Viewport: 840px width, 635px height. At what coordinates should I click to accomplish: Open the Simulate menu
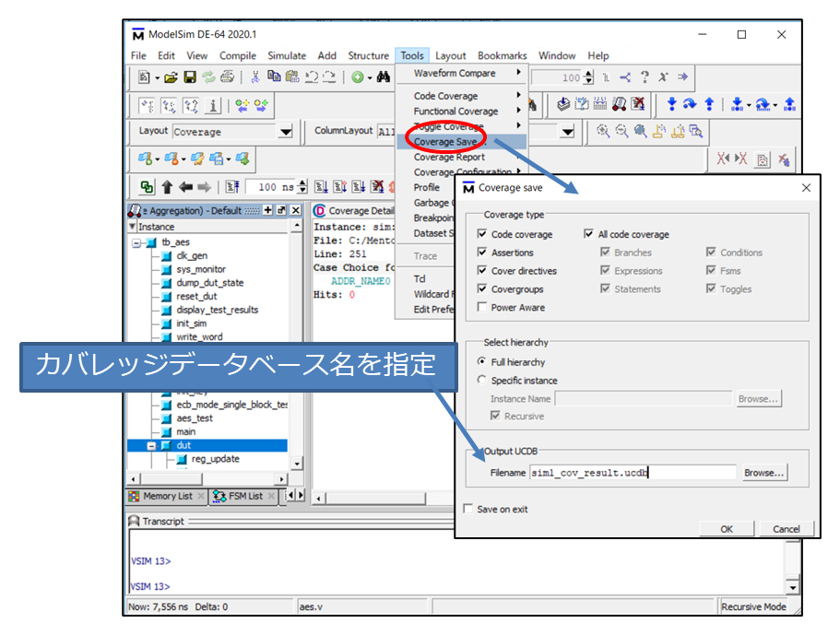pyautogui.click(x=287, y=55)
